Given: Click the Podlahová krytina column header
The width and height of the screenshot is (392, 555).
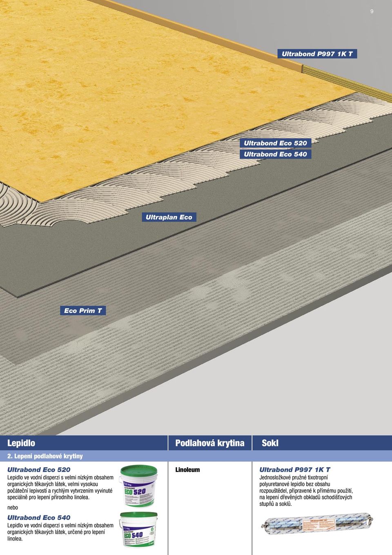Looking at the screenshot, I should point(210,443).
